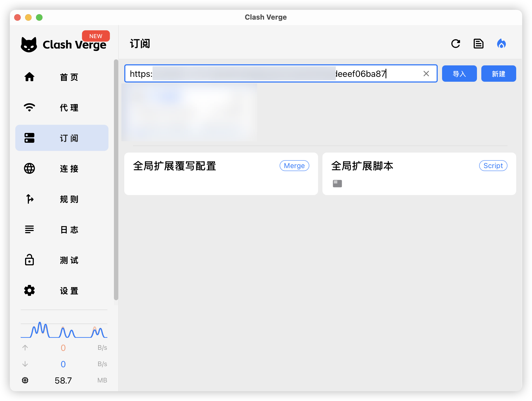Click the small file icon in script card

coord(337,183)
